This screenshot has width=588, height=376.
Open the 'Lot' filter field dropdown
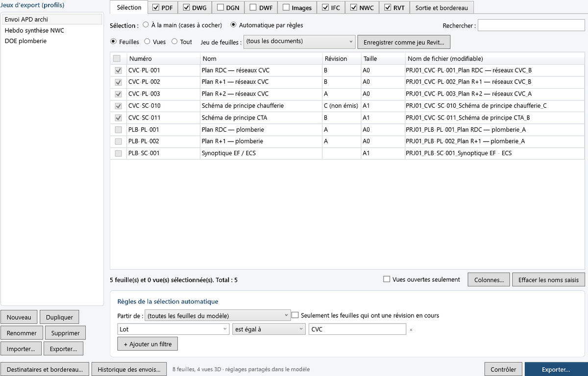(x=173, y=329)
